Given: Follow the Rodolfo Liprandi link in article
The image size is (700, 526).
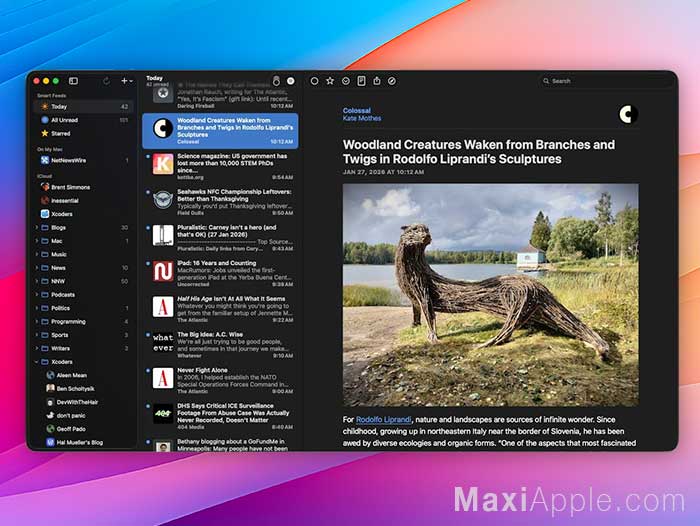Looking at the screenshot, I should [x=383, y=419].
